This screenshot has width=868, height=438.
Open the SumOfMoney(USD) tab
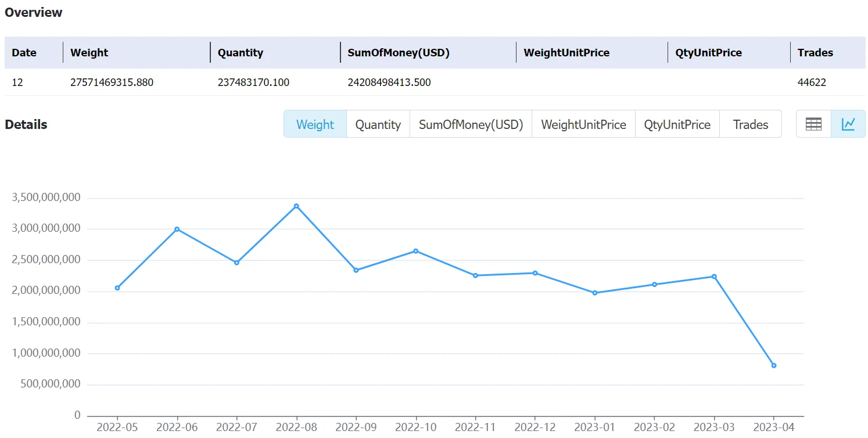[471, 124]
